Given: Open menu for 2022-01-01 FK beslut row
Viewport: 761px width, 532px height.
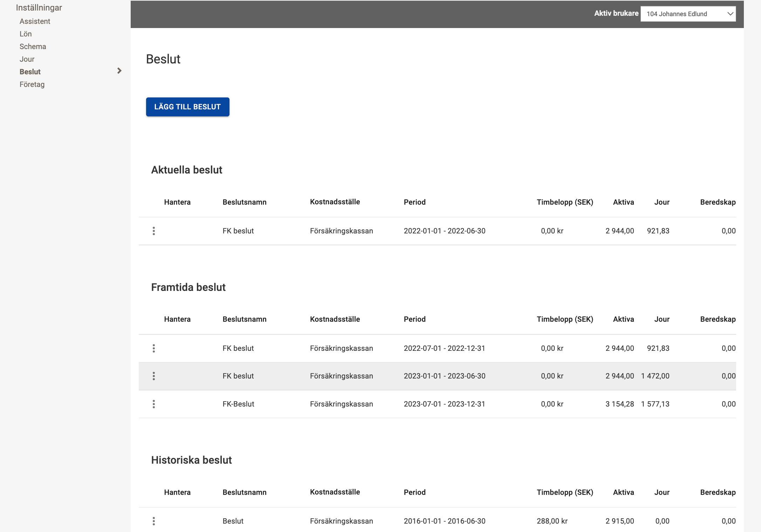Looking at the screenshot, I should click(x=153, y=231).
